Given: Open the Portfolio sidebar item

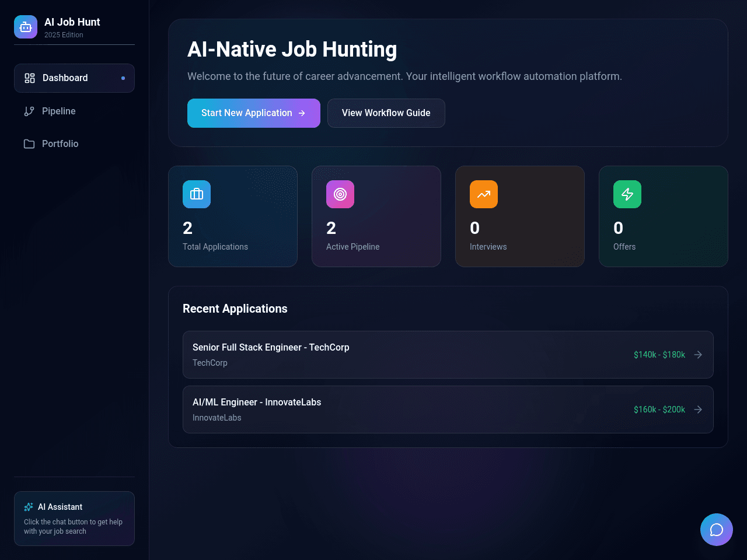Looking at the screenshot, I should 74,143.
